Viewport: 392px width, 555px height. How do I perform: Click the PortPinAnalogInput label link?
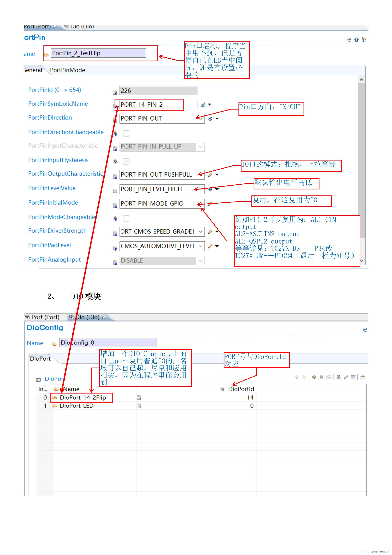(55, 260)
